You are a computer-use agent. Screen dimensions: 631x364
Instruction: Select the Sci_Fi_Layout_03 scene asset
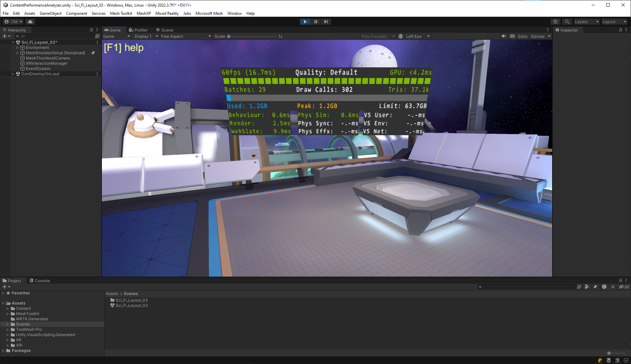[131, 306]
